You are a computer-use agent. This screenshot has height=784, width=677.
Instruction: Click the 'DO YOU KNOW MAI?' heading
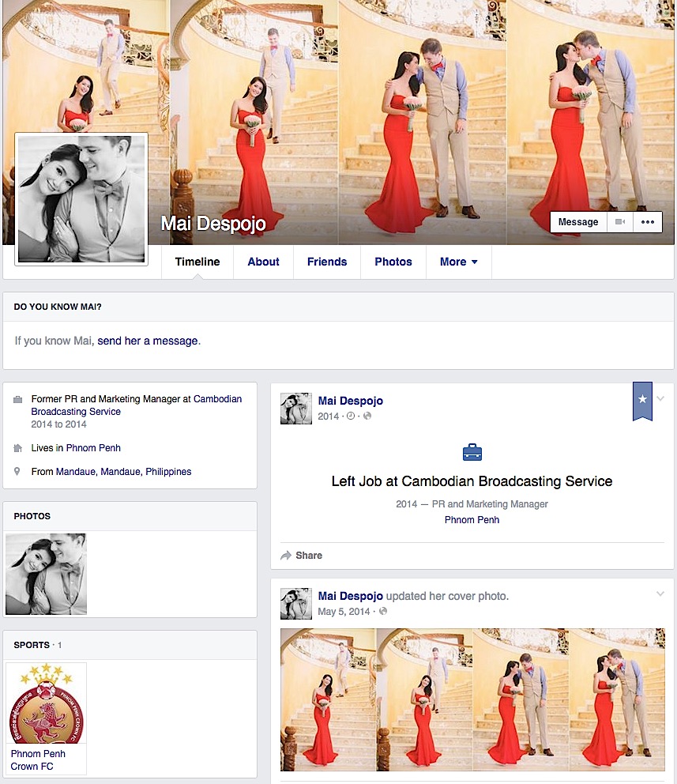coord(58,307)
